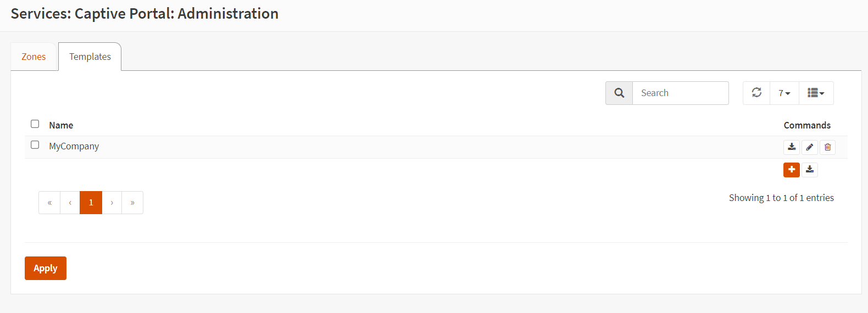Download the MyCompany template
Image resolution: width=868 pixels, height=313 pixels.
pyautogui.click(x=792, y=147)
